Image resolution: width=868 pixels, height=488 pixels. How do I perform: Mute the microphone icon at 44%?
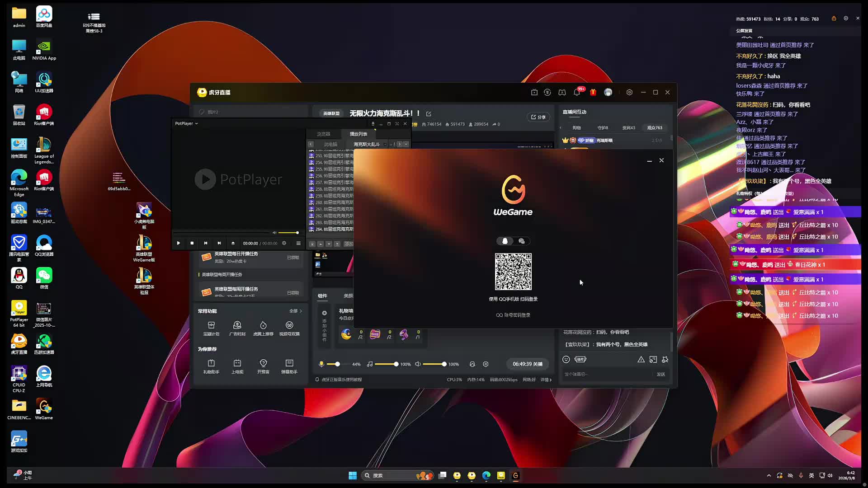[321, 364]
